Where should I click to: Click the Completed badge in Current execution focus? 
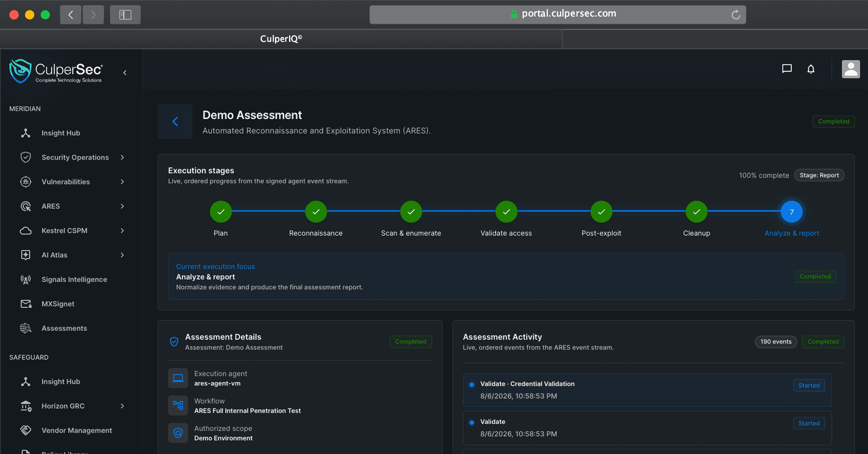(815, 276)
